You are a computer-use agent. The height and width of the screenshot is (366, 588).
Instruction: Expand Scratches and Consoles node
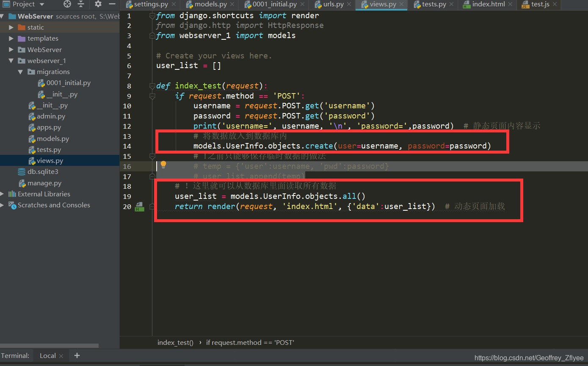point(2,205)
